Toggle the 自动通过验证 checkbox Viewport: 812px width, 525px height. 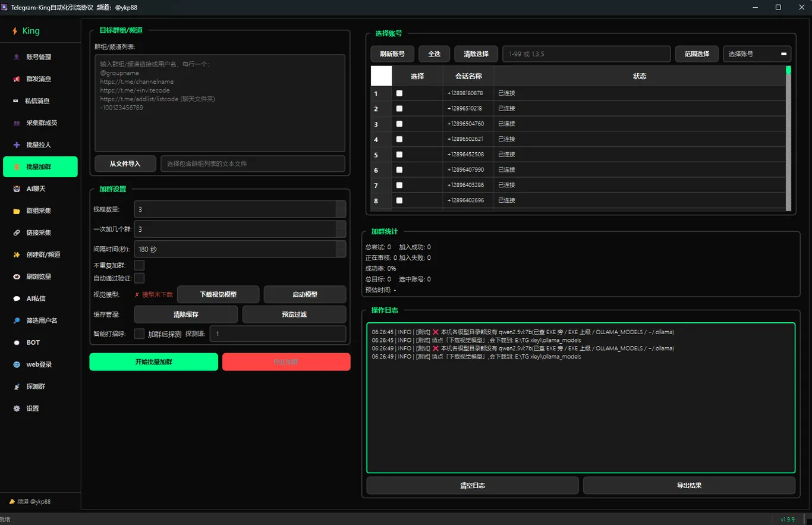click(x=139, y=278)
